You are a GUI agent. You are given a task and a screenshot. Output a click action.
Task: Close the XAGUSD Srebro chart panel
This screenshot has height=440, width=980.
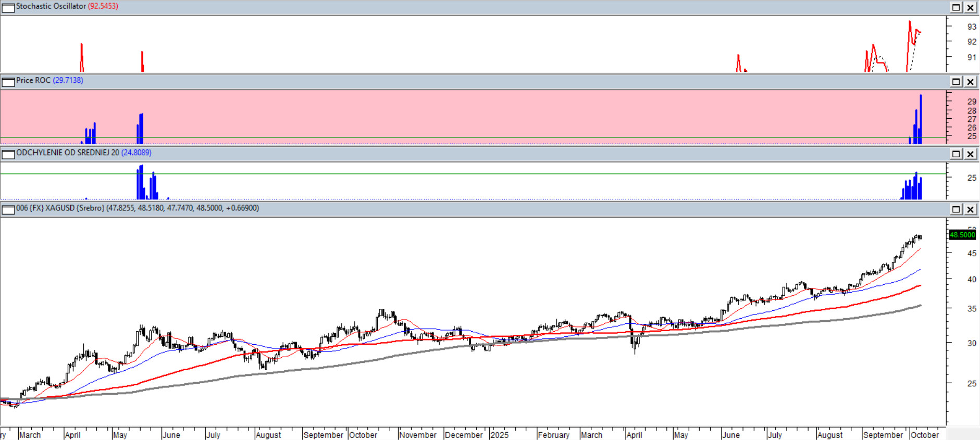click(970, 209)
